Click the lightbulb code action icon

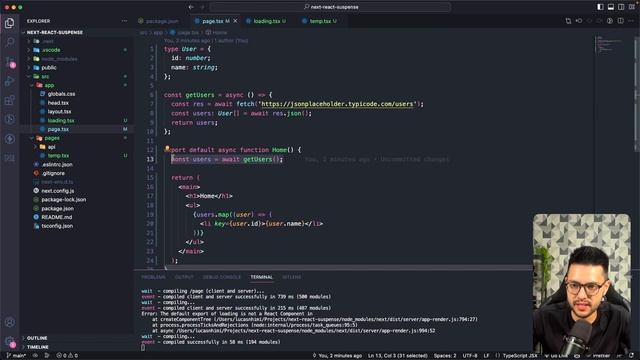167,149
